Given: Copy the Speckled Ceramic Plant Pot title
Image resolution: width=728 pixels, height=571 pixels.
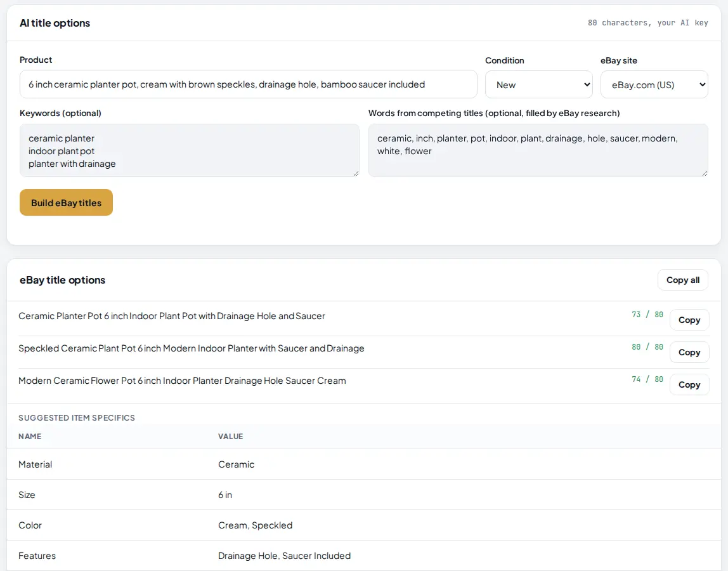Looking at the screenshot, I should click(689, 352).
